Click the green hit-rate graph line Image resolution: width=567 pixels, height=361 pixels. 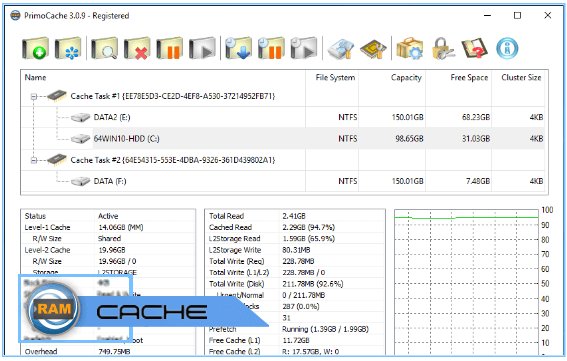466,217
